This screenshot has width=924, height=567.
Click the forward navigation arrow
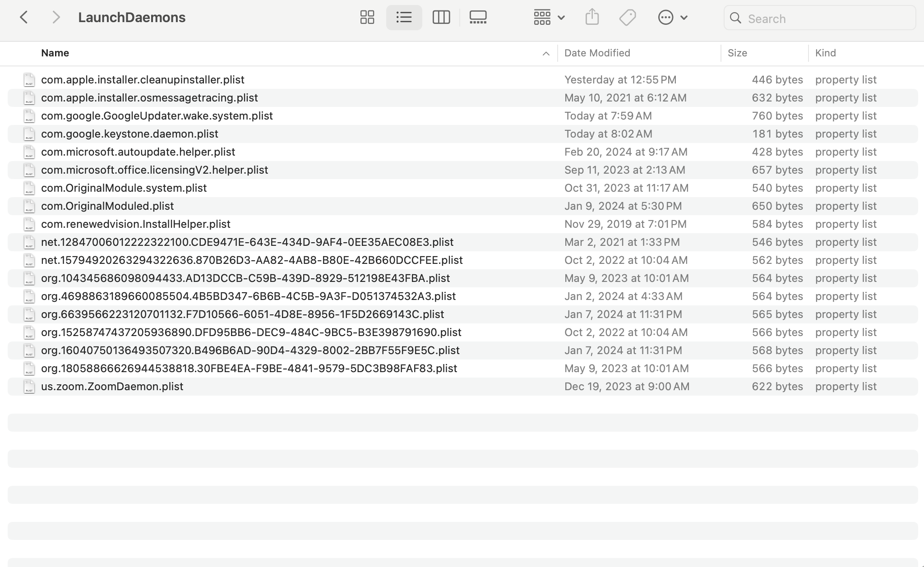click(x=56, y=17)
